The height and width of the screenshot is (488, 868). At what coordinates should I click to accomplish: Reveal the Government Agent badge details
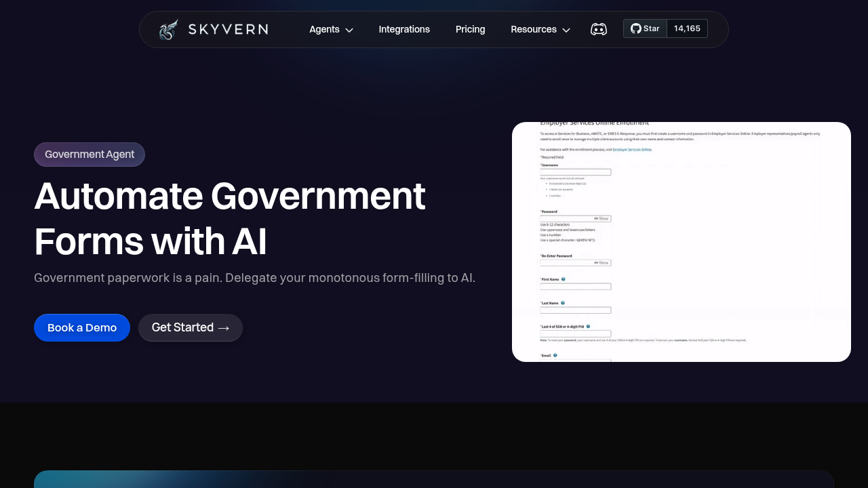click(89, 154)
